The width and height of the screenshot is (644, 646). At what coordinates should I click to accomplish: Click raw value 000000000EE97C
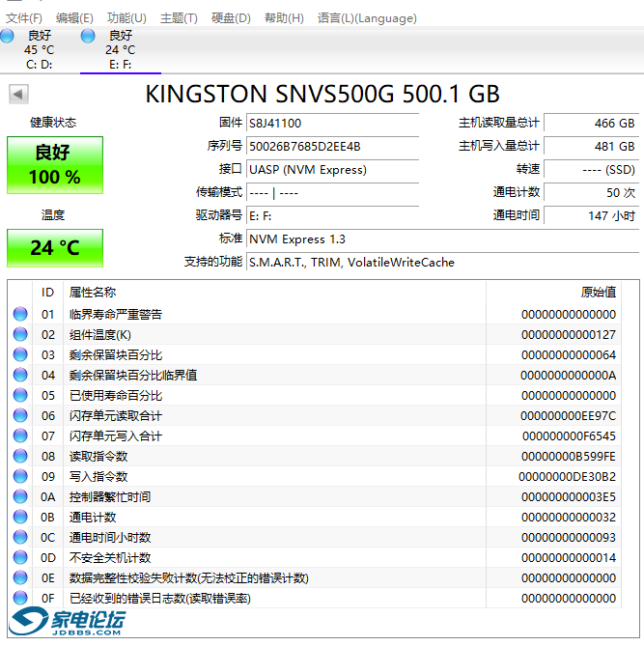click(568, 415)
